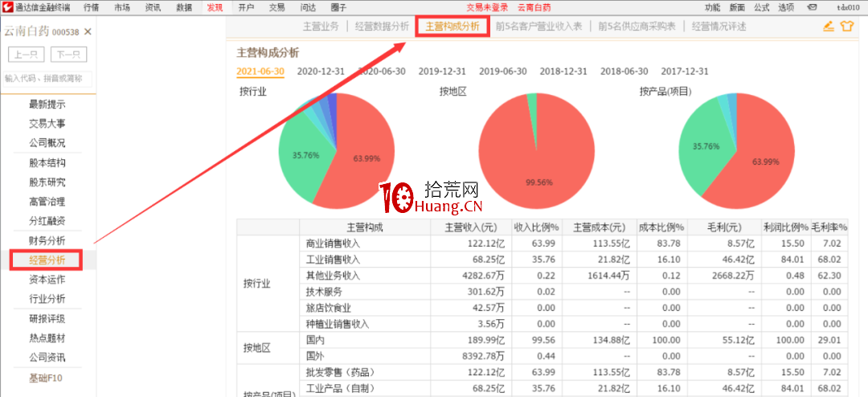The image size is (868, 397).
Task: Select 经营分析 in the sidebar
Action: pyautogui.click(x=47, y=260)
